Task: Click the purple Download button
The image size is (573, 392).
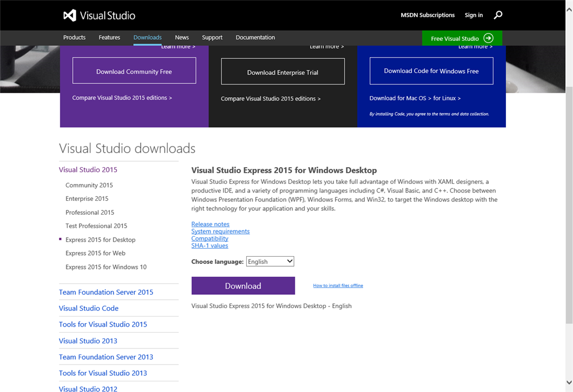Action: pos(243,286)
